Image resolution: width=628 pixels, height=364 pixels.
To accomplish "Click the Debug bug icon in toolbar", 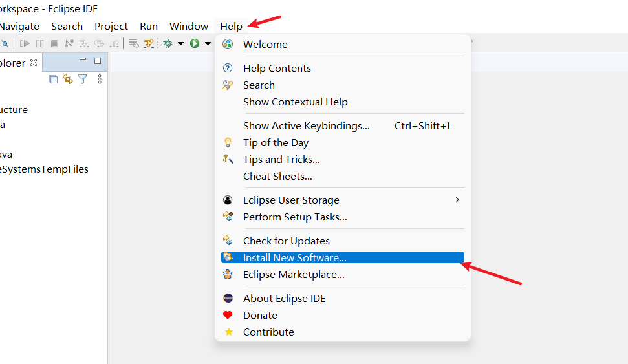I will pyautogui.click(x=168, y=43).
